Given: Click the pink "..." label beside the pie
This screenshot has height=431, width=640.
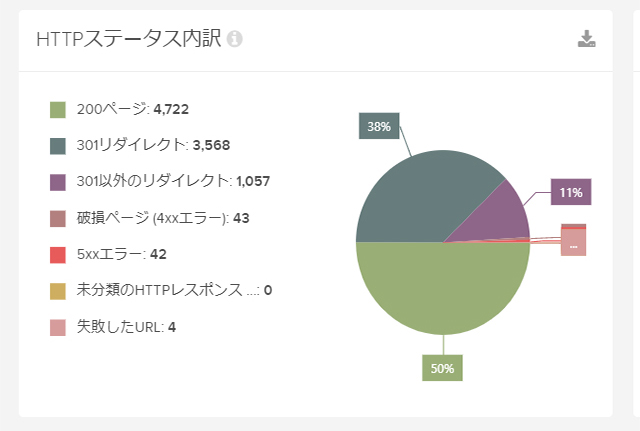Looking at the screenshot, I should (573, 242).
